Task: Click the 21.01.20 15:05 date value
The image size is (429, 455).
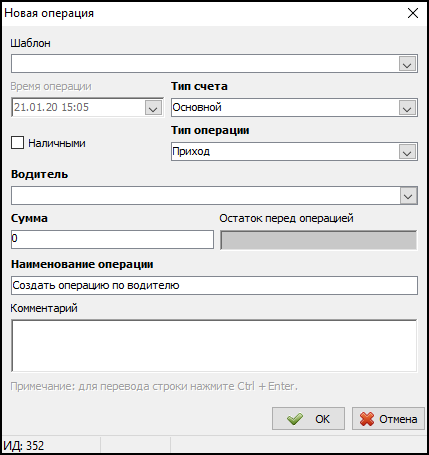Action: tap(51, 107)
